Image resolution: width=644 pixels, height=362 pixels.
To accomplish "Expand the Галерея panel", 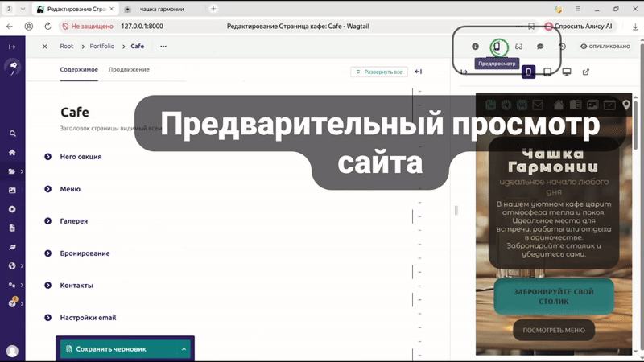I will pyautogui.click(x=48, y=221).
